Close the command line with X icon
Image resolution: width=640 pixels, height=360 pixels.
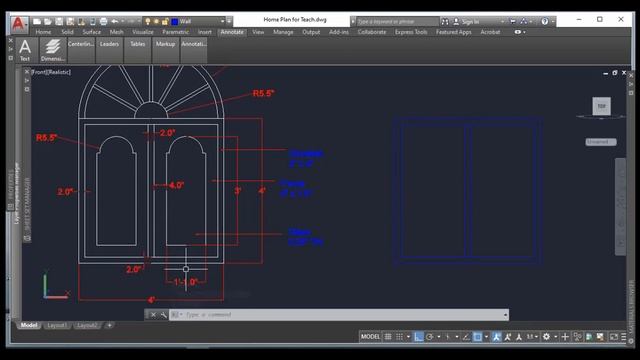[x=153, y=315]
